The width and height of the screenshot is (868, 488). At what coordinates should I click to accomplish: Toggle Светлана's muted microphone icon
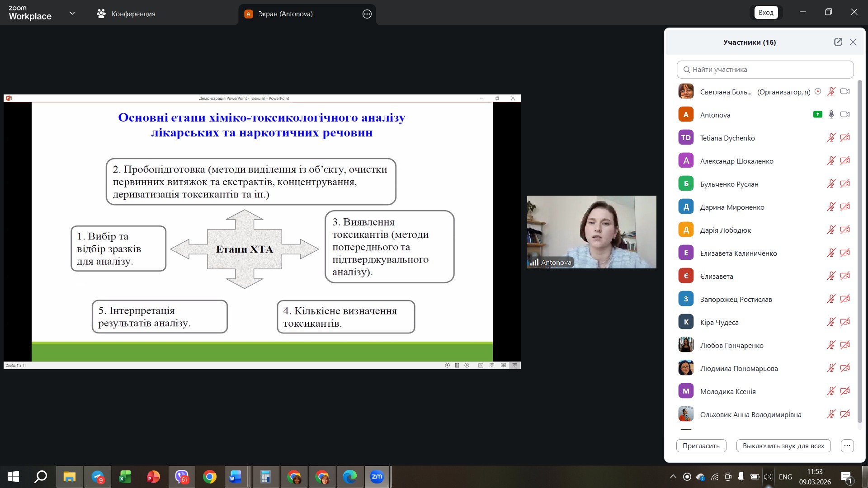tap(831, 92)
